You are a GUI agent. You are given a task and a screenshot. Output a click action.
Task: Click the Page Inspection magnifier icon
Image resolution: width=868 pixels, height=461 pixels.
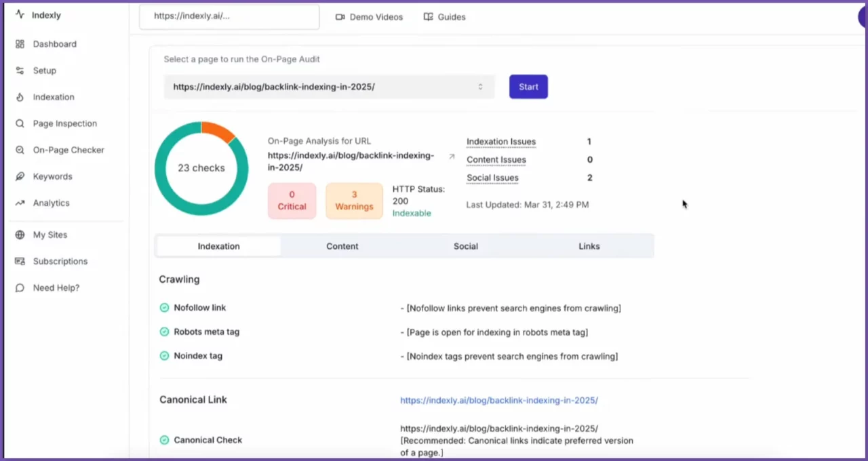(20, 123)
